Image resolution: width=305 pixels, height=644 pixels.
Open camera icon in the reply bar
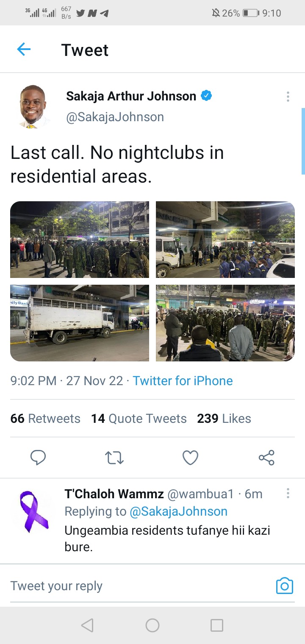pyautogui.click(x=285, y=586)
